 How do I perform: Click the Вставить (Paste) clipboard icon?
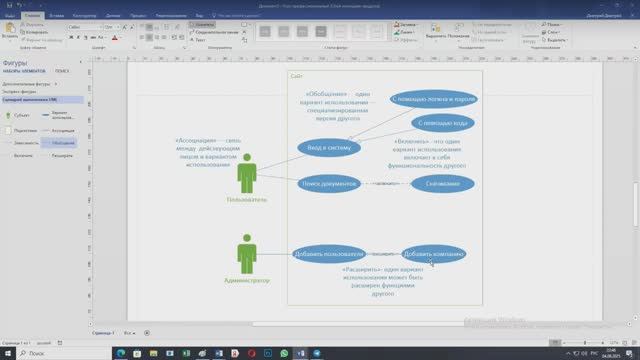(x=10, y=28)
